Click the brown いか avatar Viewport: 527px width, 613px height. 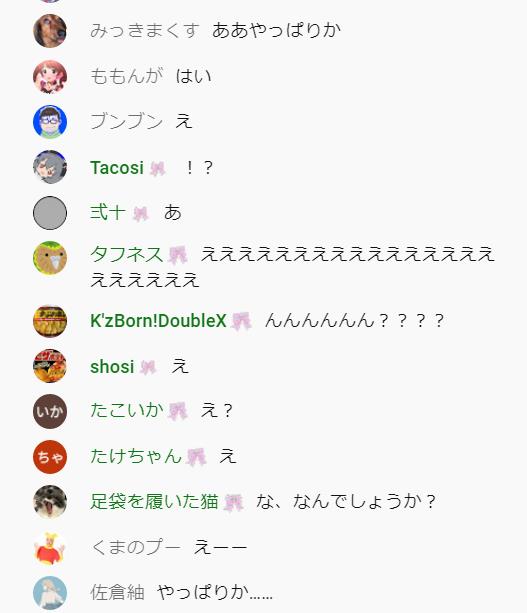click(50, 411)
